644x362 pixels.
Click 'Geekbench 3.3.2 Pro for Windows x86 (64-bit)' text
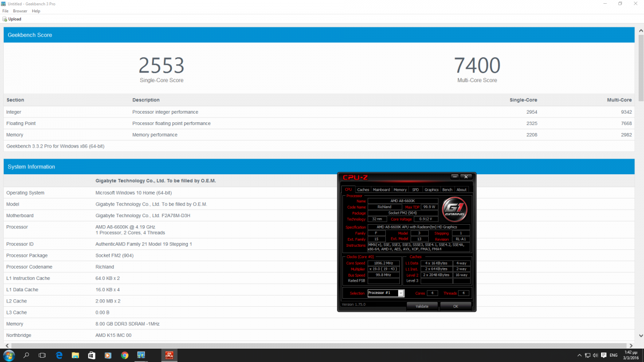pyautogui.click(x=55, y=146)
